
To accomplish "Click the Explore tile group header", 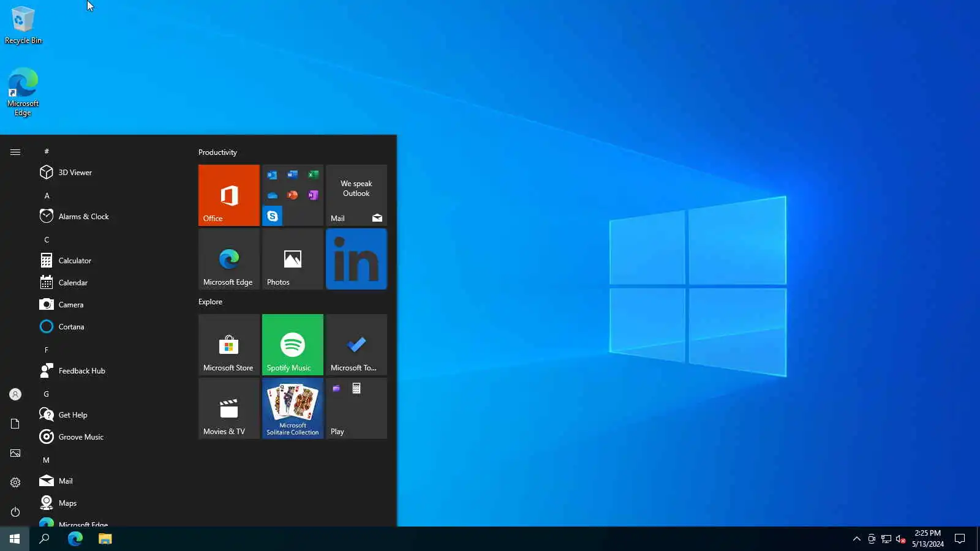I will [x=210, y=302].
